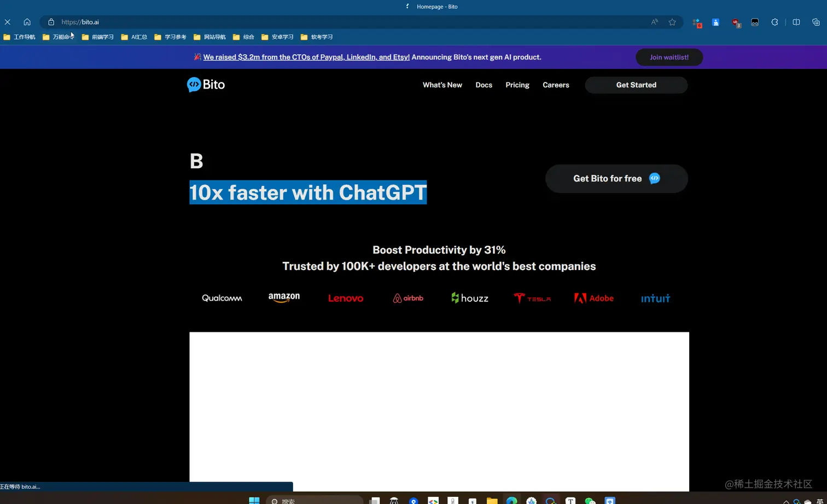Screen dimensions: 827x504
Task: Click the Bito logo
Action: click(x=206, y=84)
